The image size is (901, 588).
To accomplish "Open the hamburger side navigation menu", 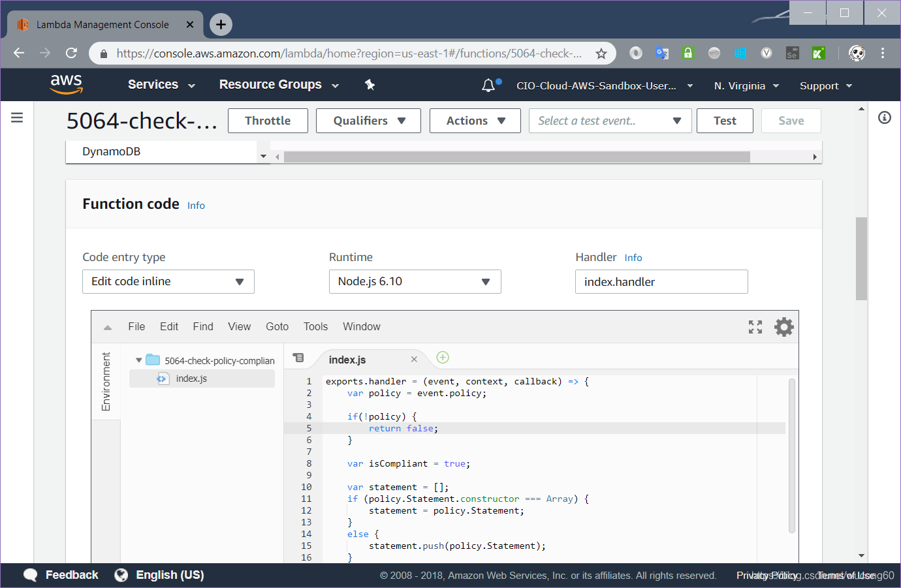I will pyautogui.click(x=17, y=117).
